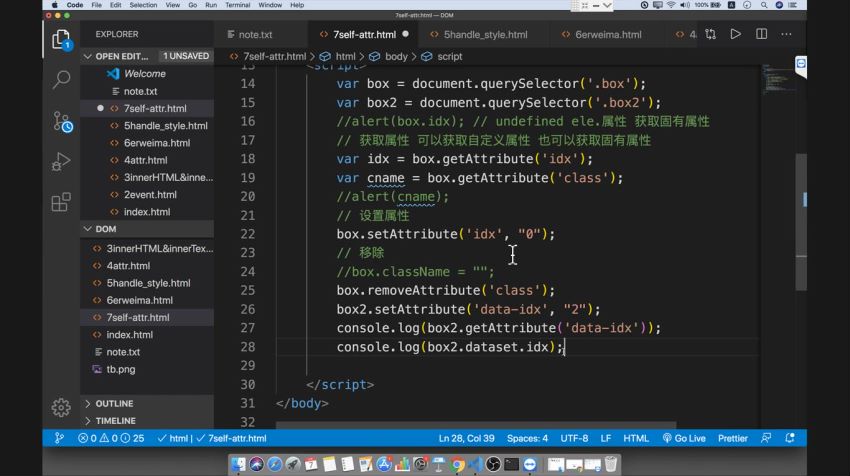This screenshot has width=850, height=476.
Task: Open the Search view in activity bar
Action: click(61, 80)
